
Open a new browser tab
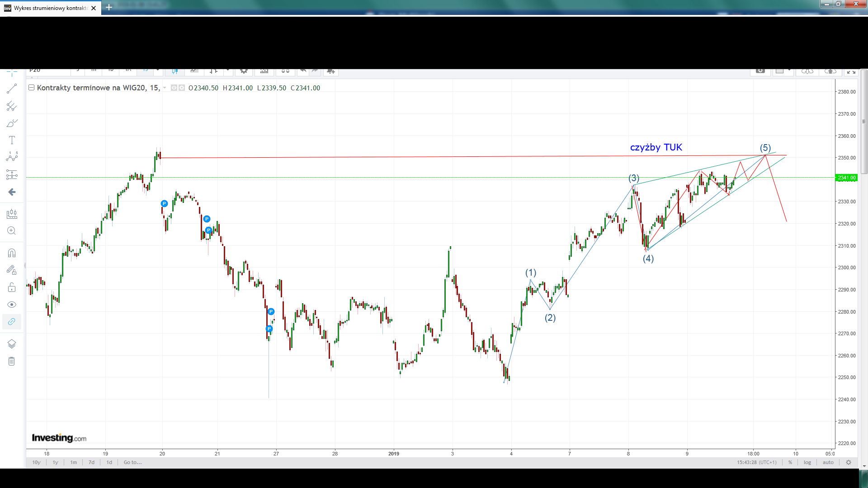point(109,7)
